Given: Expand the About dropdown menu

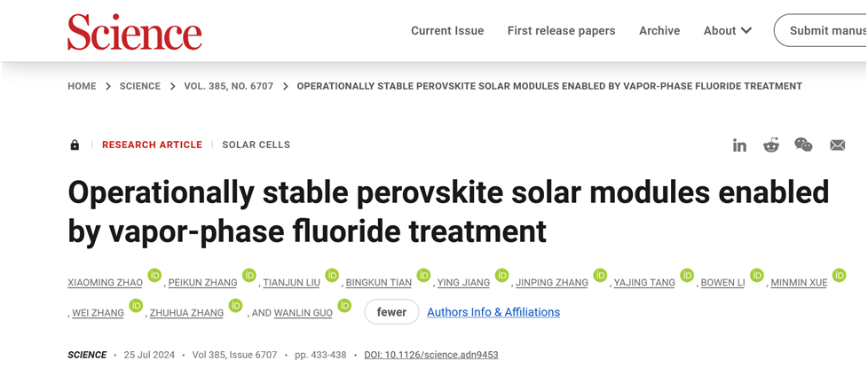Looking at the screenshot, I should pos(728,31).
